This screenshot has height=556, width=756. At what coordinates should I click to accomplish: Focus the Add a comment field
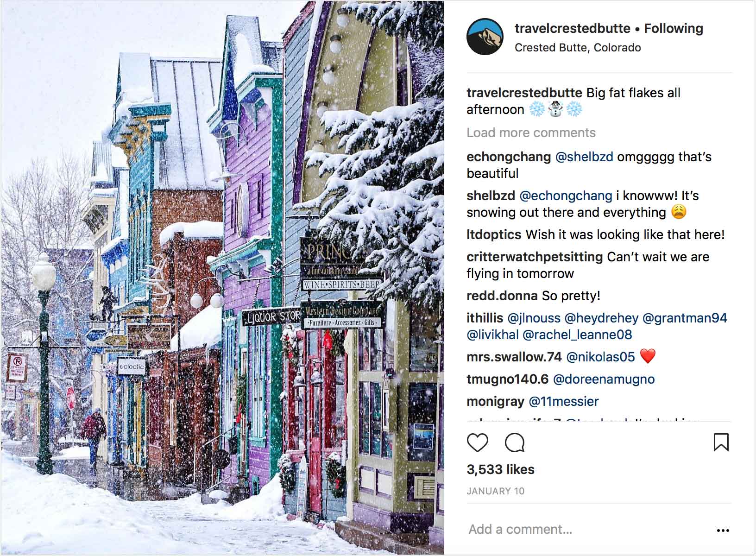[588, 529]
